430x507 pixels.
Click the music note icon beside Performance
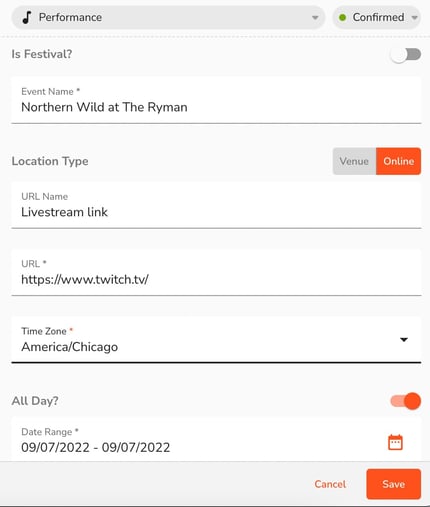pyautogui.click(x=27, y=17)
